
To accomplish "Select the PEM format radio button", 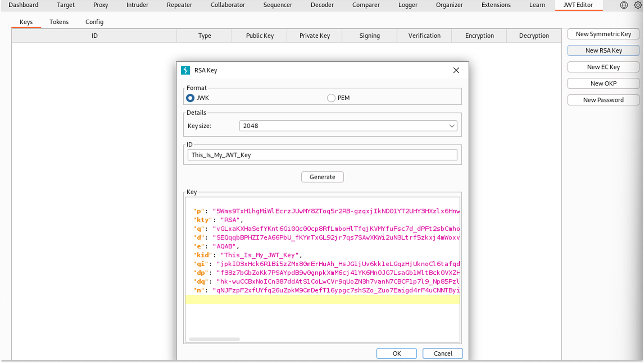I will point(331,98).
